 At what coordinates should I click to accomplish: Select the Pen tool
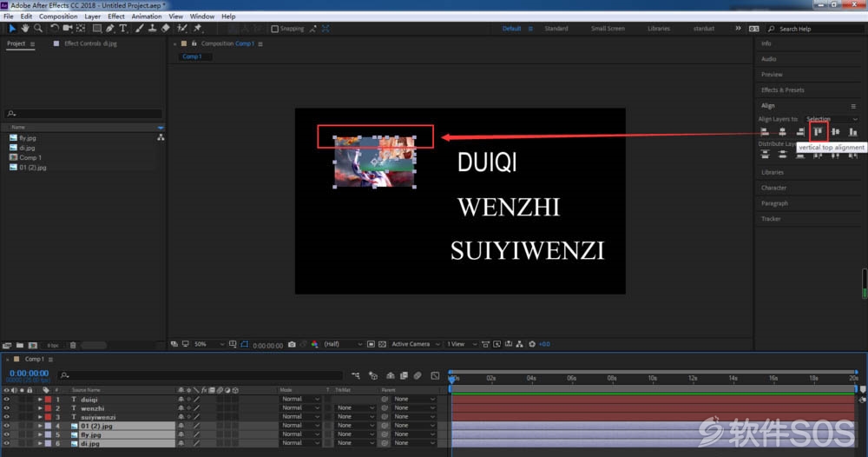[x=110, y=29]
